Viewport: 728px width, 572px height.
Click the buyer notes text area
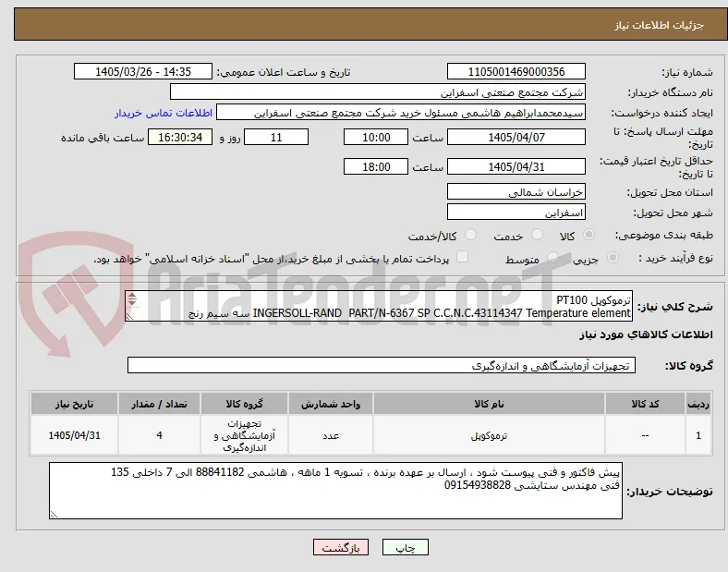[335, 491]
